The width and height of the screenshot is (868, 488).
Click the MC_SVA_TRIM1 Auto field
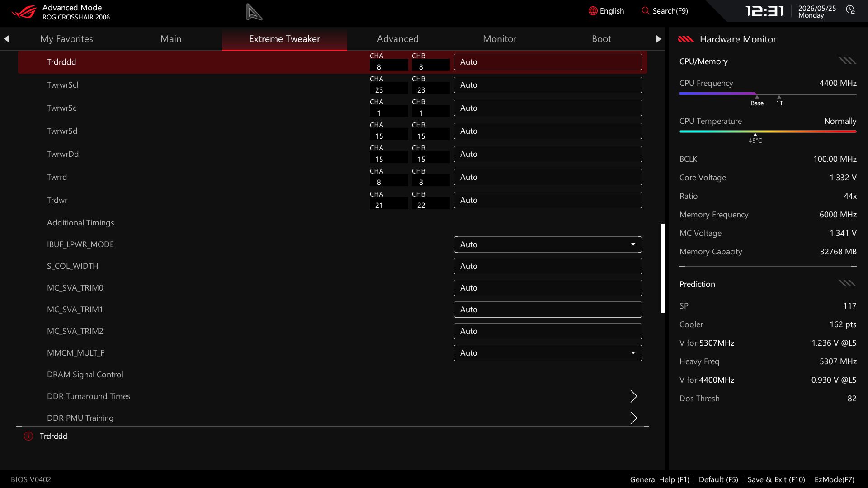[547, 310]
